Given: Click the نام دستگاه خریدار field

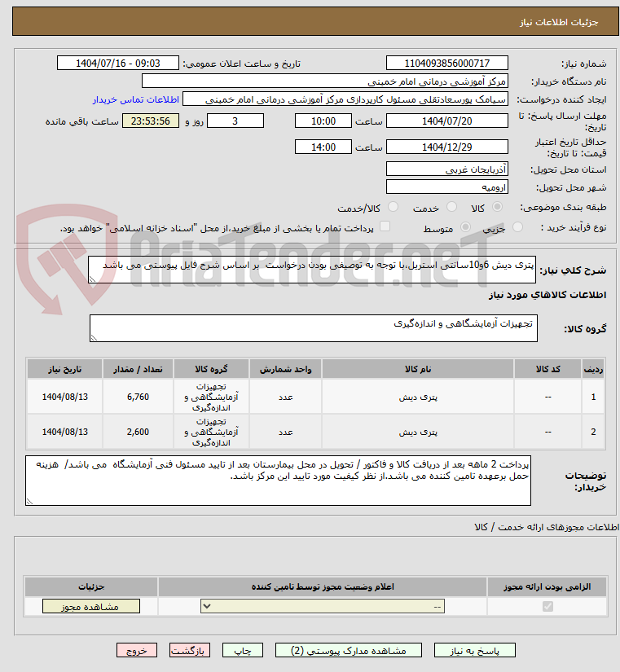Looking at the screenshot, I should coord(324,81).
